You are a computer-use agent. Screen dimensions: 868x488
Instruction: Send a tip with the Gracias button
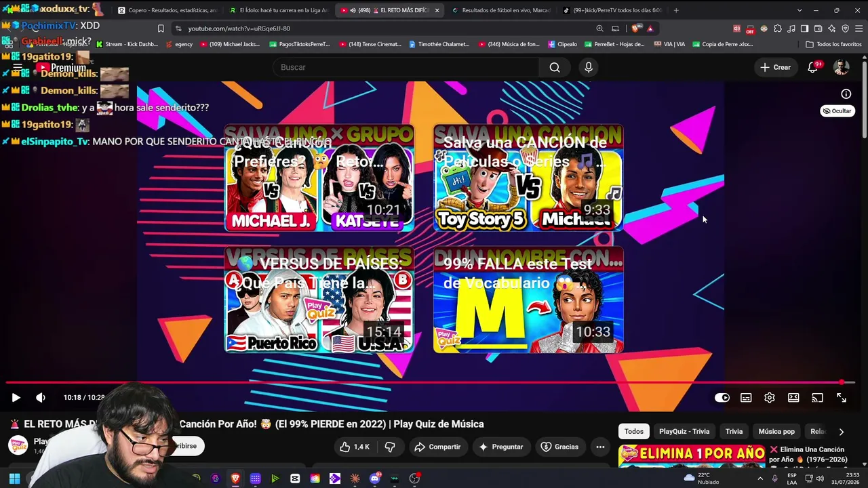click(x=559, y=447)
